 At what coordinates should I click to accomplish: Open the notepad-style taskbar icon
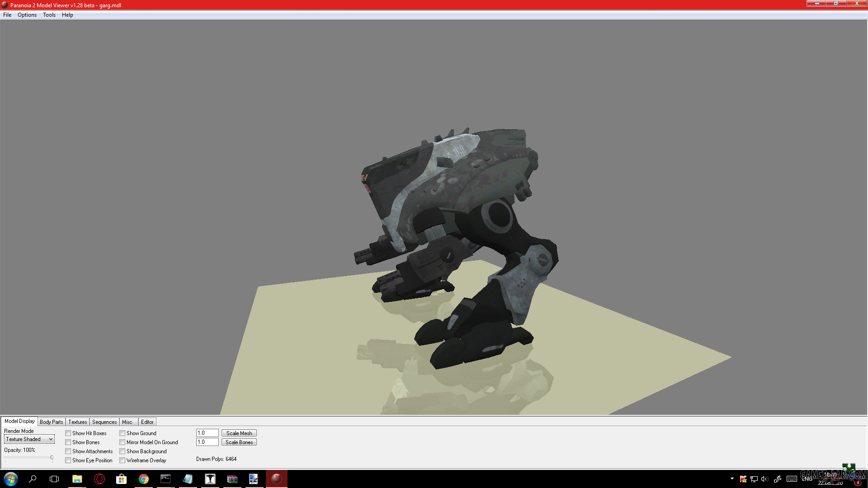click(188, 479)
